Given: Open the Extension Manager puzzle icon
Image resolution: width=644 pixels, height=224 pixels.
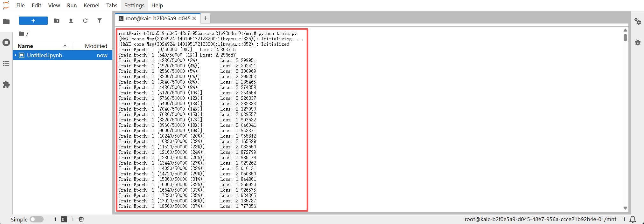Looking at the screenshot, I should pos(6,85).
